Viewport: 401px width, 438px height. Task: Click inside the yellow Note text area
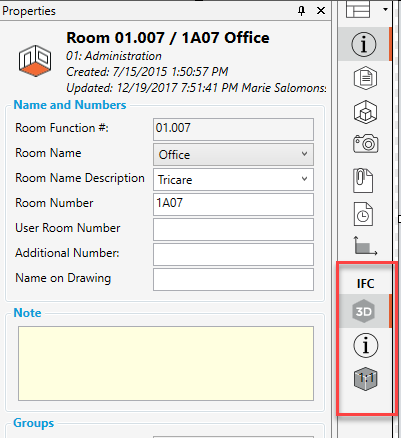pos(166,363)
